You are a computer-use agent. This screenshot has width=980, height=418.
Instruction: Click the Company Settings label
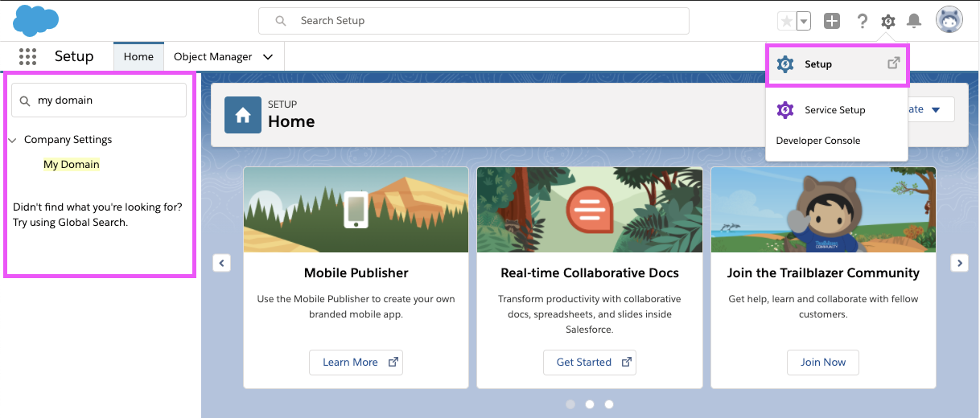(68, 139)
